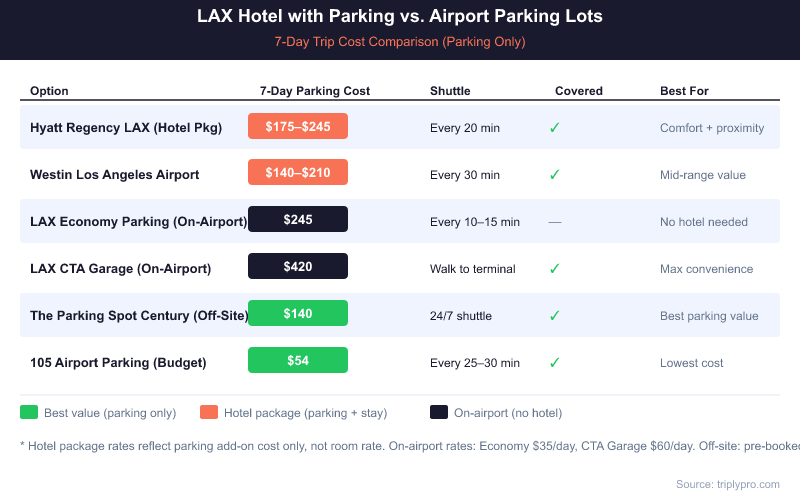Screen dimensions: 800x500
Task: Select the $54 budget price badge
Action: point(298,360)
